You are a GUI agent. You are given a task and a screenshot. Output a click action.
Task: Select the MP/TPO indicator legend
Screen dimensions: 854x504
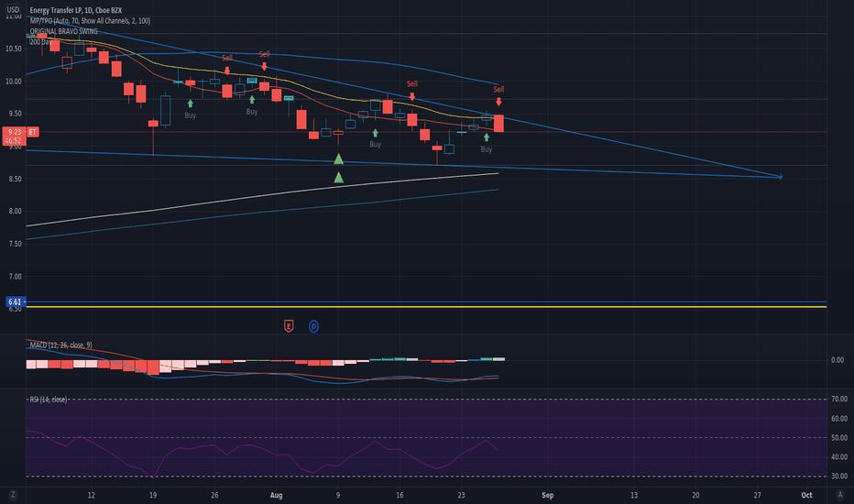click(x=90, y=21)
